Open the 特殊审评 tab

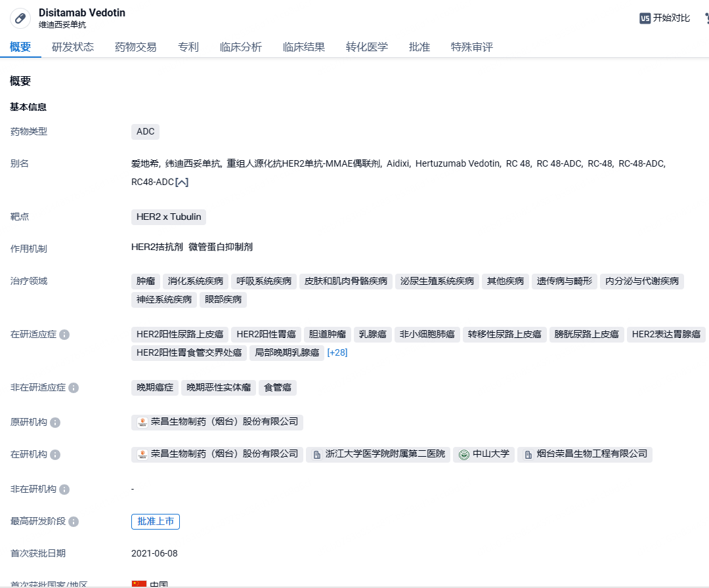(471, 47)
